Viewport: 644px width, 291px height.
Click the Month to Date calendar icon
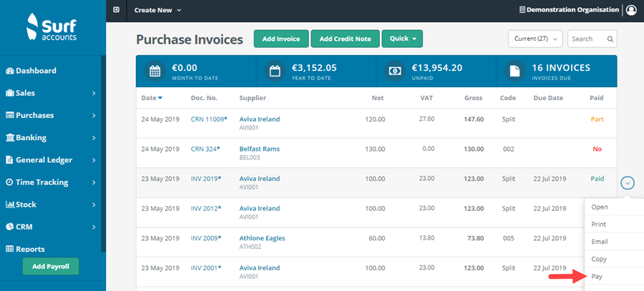(x=155, y=71)
